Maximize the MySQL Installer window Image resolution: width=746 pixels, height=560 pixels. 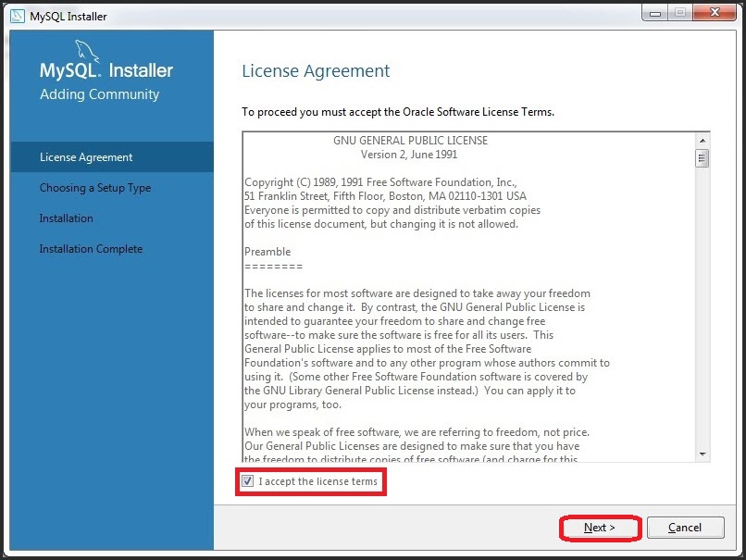(x=680, y=13)
